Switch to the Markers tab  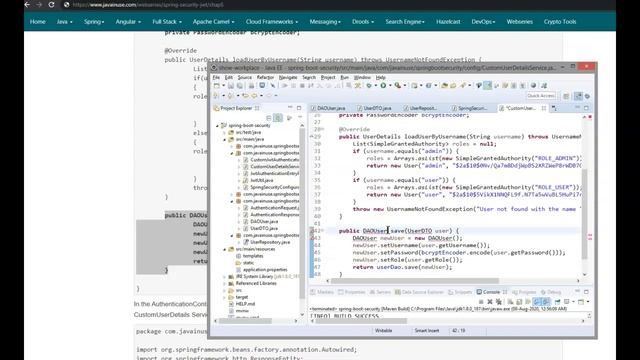(322, 292)
